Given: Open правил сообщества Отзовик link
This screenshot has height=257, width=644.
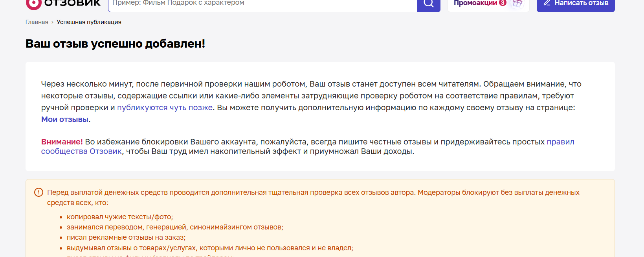Looking at the screenshot, I should 308,146.
